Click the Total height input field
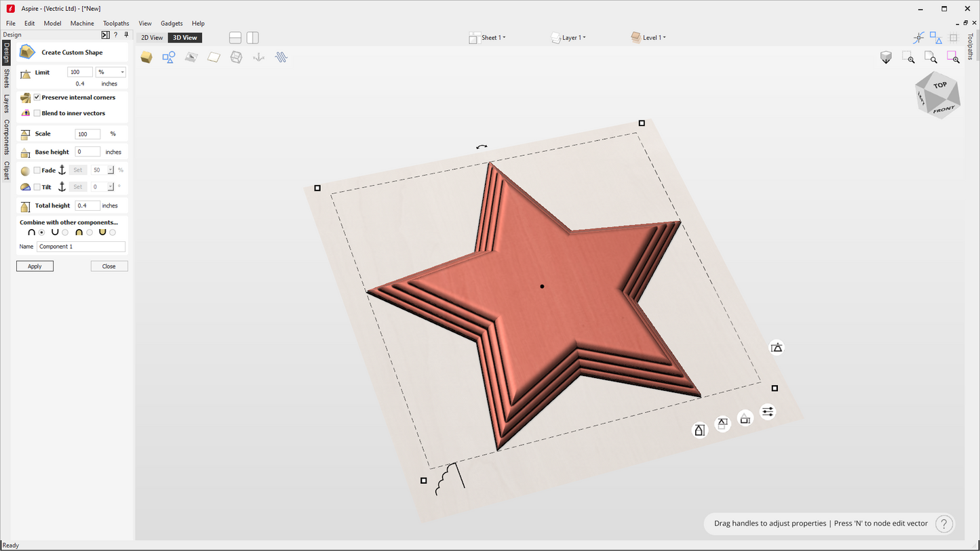Image resolution: width=980 pixels, height=551 pixels. tap(87, 205)
